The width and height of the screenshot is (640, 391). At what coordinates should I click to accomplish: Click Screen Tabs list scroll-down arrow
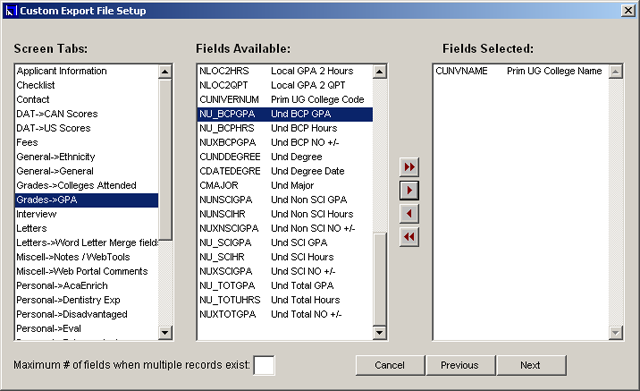tap(164, 332)
